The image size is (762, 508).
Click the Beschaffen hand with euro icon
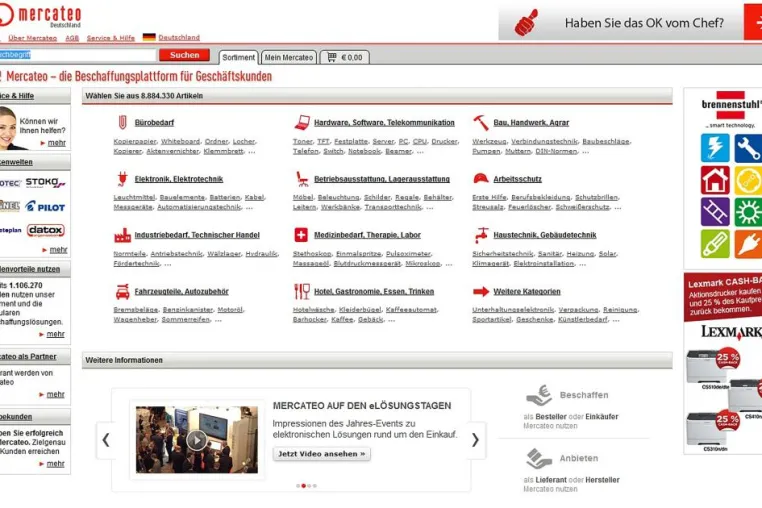click(539, 395)
